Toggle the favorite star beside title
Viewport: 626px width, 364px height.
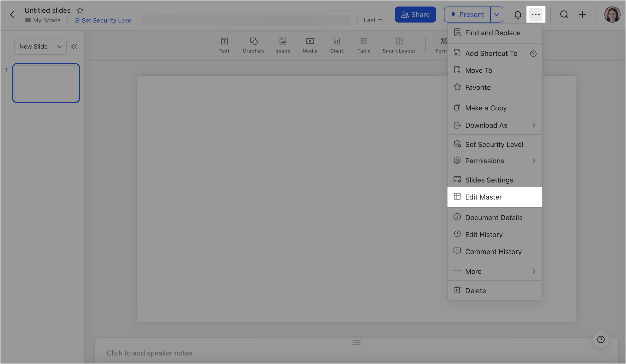[80, 11]
